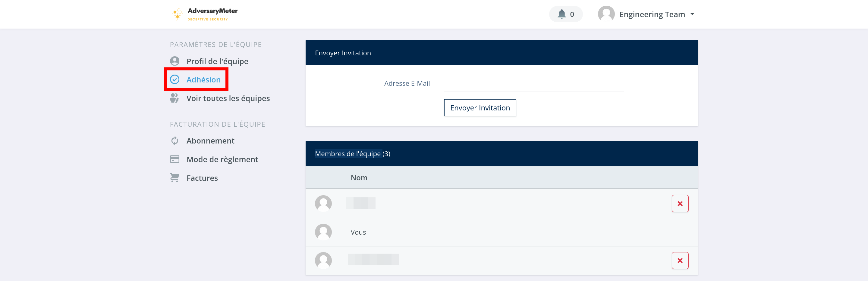Open the Abonnement billing page
The height and width of the screenshot is (281, 868).
210,141
